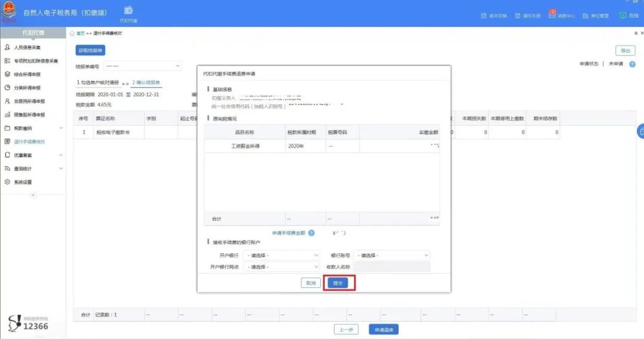644x339 pixels.
Task: Click the 在线 status icon
Action: [623, 15]
